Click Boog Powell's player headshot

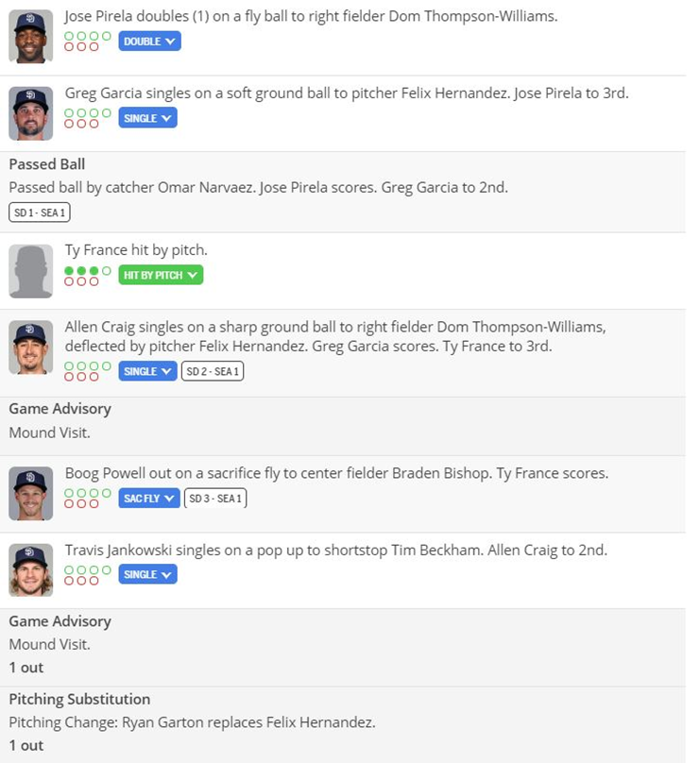coord(30,494)
